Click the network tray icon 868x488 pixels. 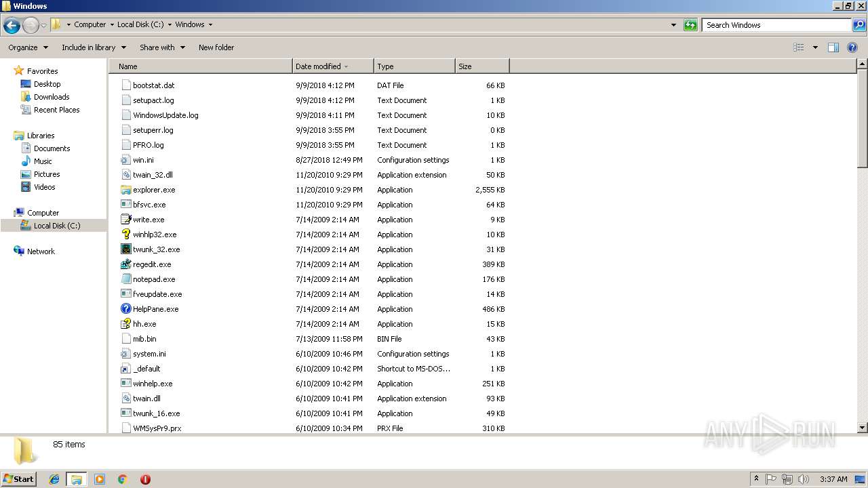787,479
